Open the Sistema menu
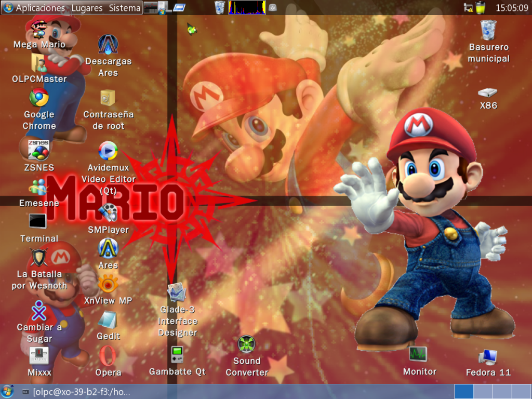The image size is (532, 399). (125, 7)
